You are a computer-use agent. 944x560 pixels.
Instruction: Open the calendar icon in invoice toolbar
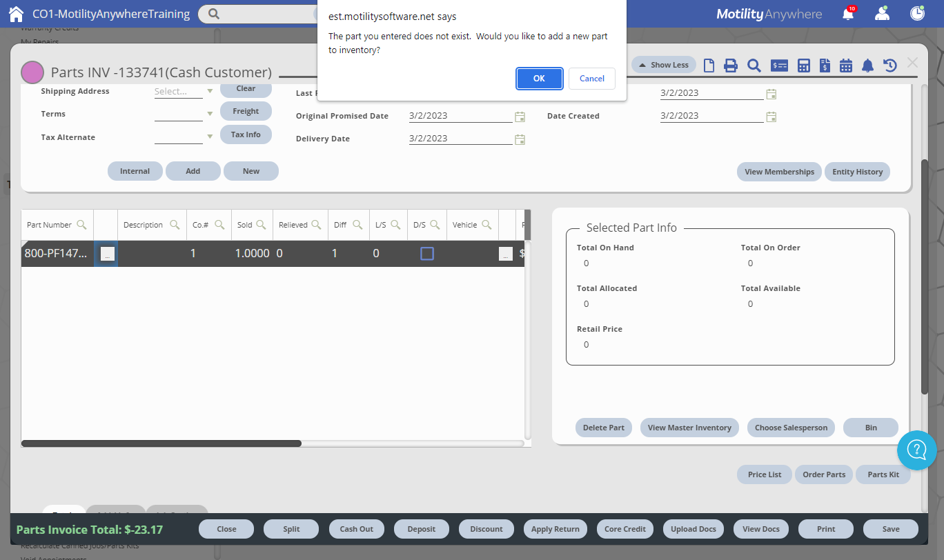coord(846,66)
